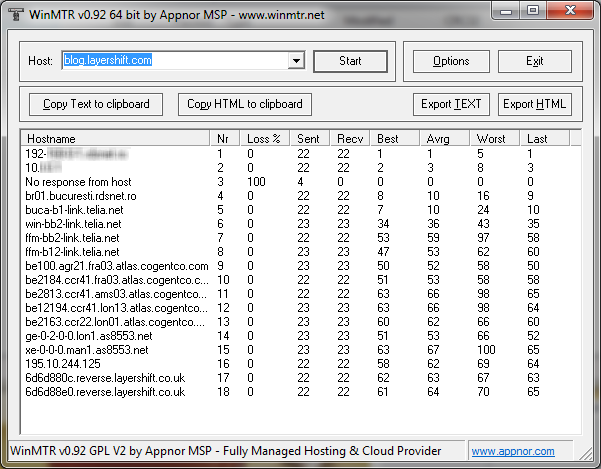Close the WinMTR window
Image resolution: width=601 pixels, height=469 pixels.
coord(570,10)
